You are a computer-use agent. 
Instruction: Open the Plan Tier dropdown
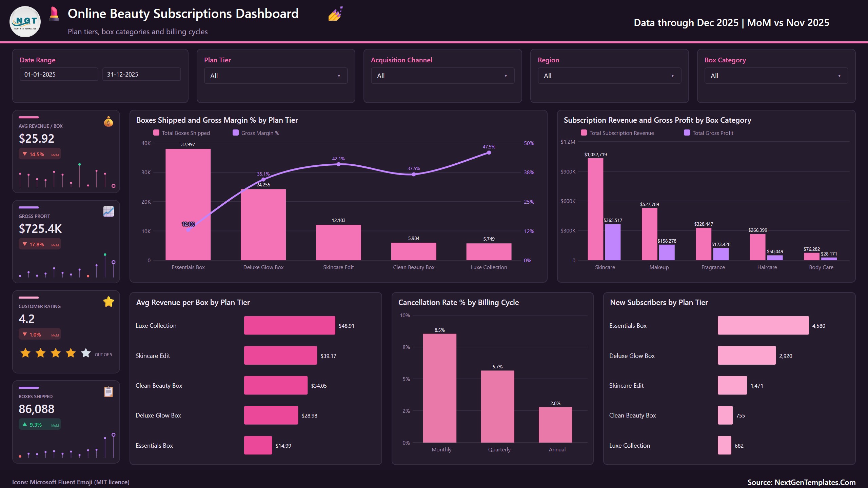276,76
